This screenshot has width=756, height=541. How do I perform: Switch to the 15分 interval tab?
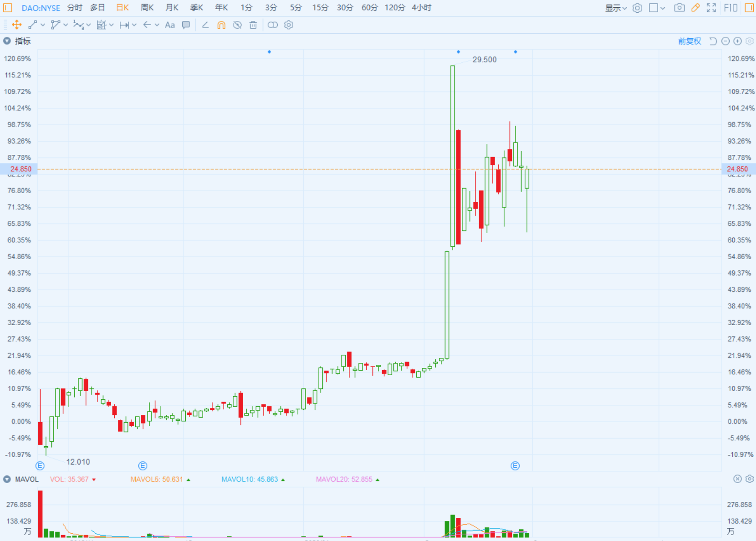[320, 8]
